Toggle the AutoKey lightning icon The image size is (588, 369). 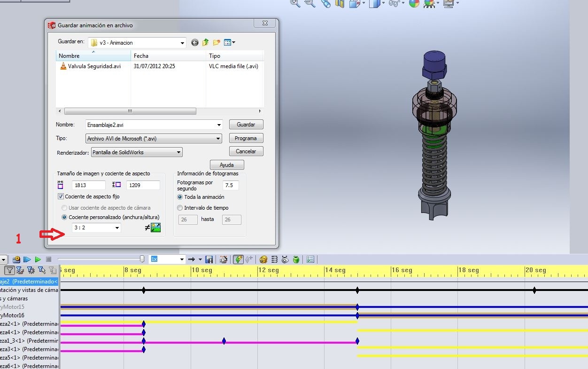pyautogui.click(x=239, y=259)
